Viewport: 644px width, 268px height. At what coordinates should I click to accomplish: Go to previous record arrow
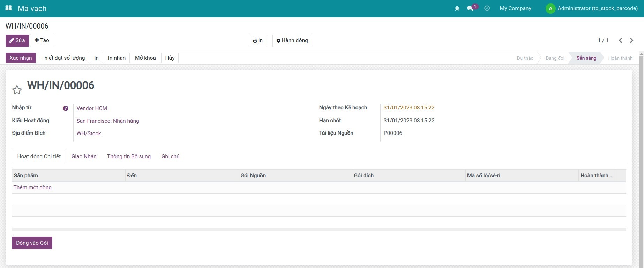click(620, 40)
